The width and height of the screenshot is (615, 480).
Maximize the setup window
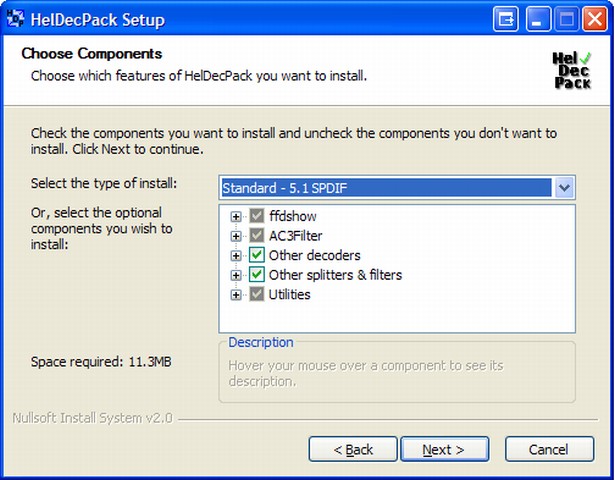(x=566, y=18)
